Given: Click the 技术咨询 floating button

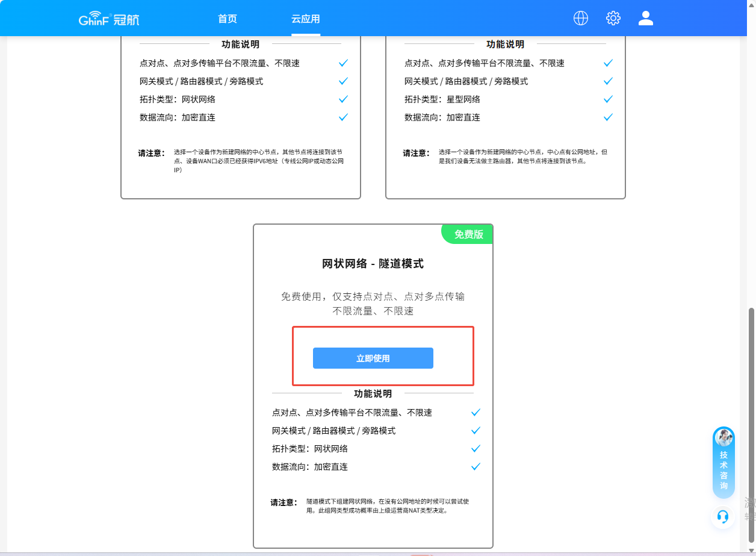Looking at the screenshot, I should pos(723,470).
